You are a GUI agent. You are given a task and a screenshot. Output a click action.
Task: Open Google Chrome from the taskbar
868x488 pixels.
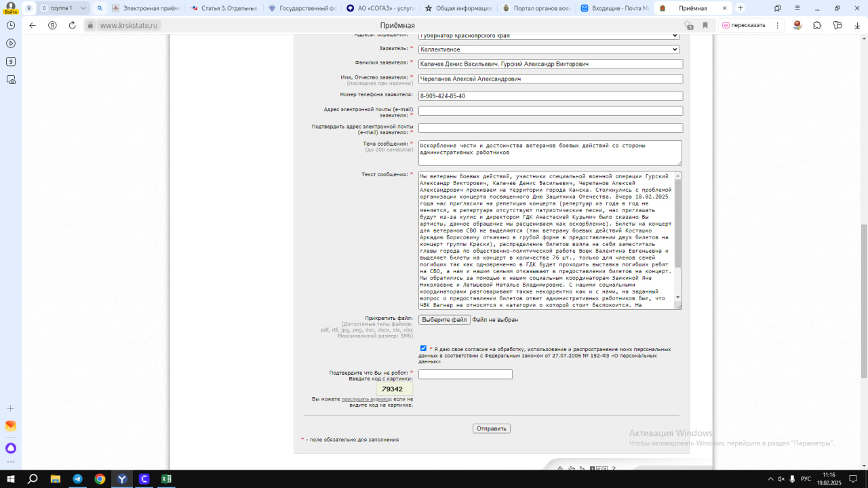coord(100,479)
